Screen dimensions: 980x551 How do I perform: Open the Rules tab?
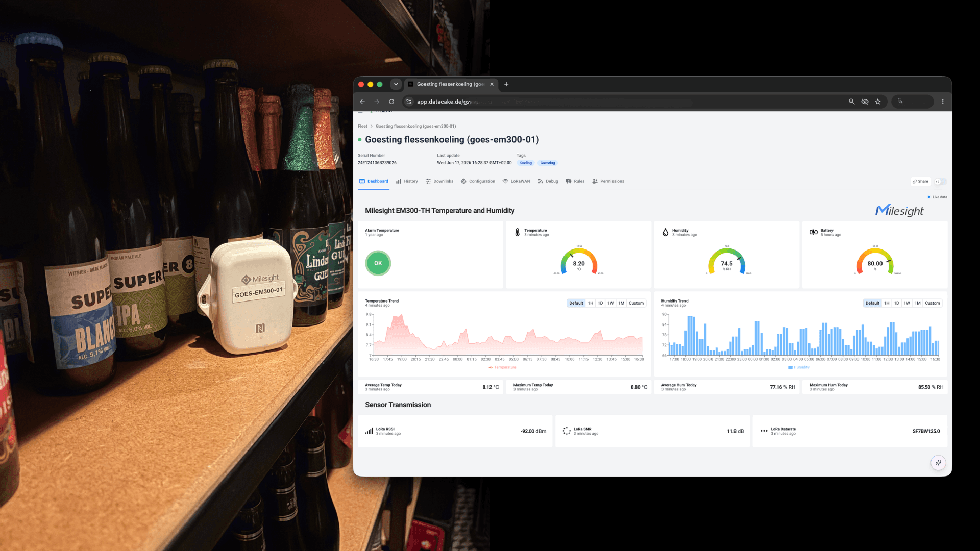point(575,181)
